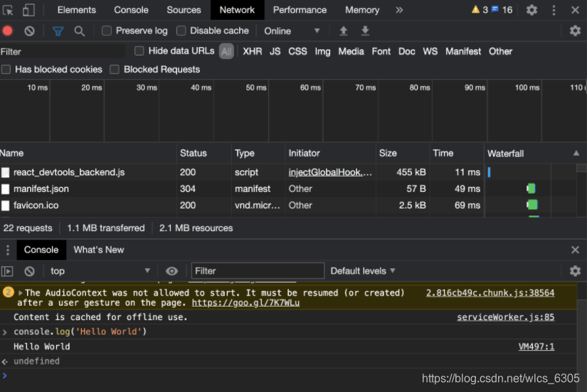This screenshot has height=392, width=587.
Task: Switch to the Memory tab
Action: (x=362, y=10)
